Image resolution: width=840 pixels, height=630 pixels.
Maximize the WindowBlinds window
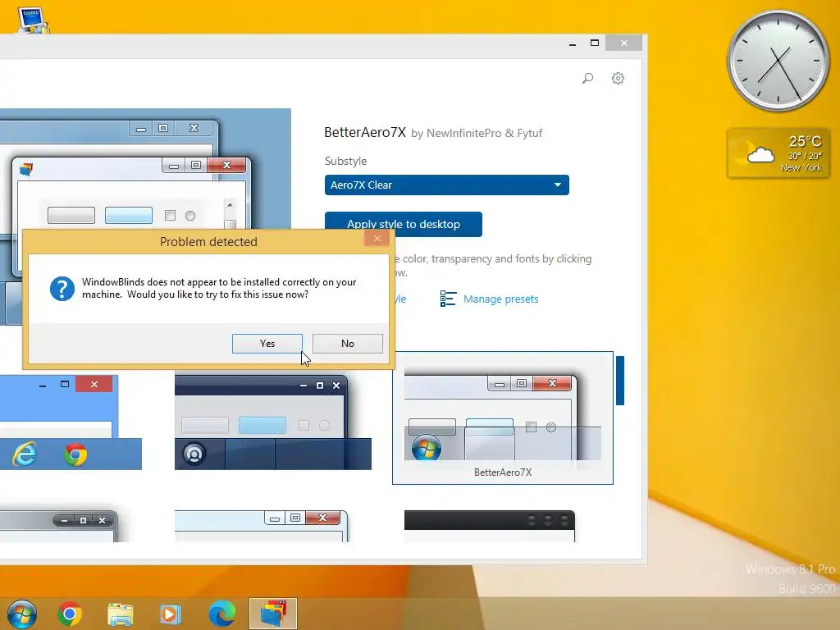click(x=595, y=43)
